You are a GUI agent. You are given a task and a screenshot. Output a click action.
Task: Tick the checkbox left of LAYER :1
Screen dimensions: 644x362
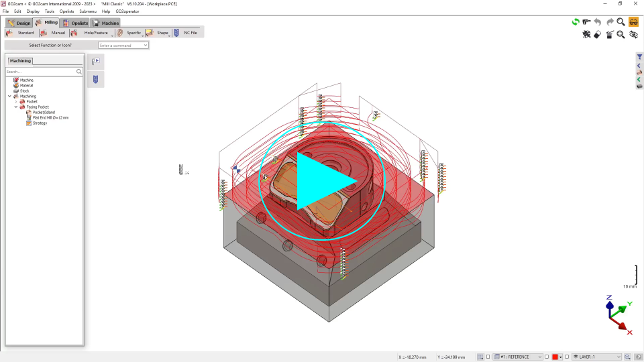pyautogui.click(x=567, y=357)
